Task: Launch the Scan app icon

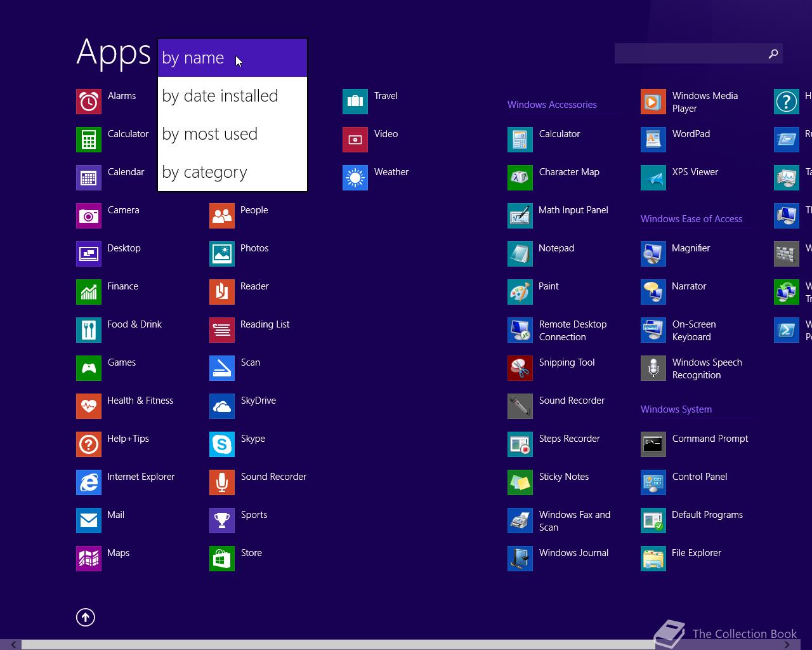Action: pos(222,368)
